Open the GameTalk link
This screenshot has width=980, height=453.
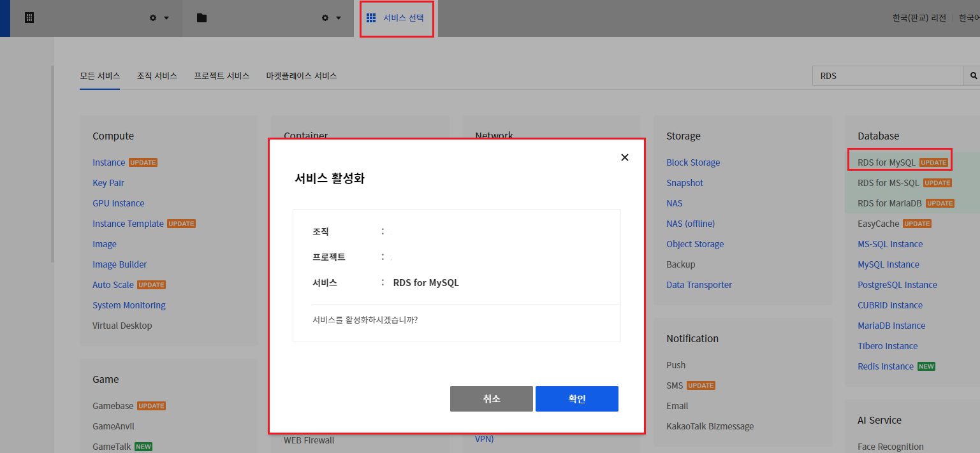pyautogui.click(x=112, y=447)
